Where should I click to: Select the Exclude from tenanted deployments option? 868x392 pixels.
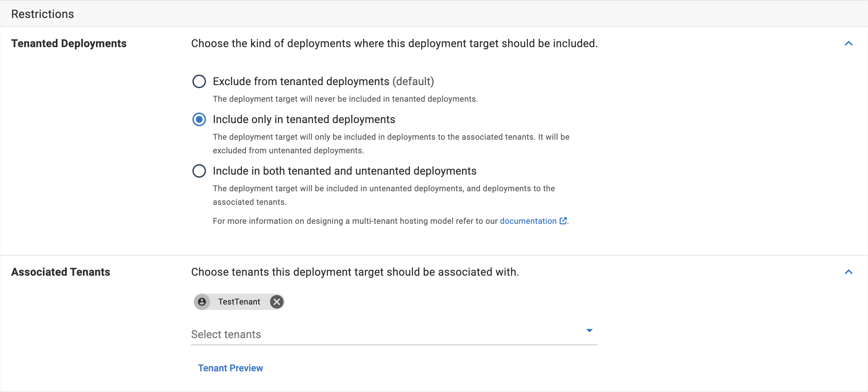(x=199, y=81)
